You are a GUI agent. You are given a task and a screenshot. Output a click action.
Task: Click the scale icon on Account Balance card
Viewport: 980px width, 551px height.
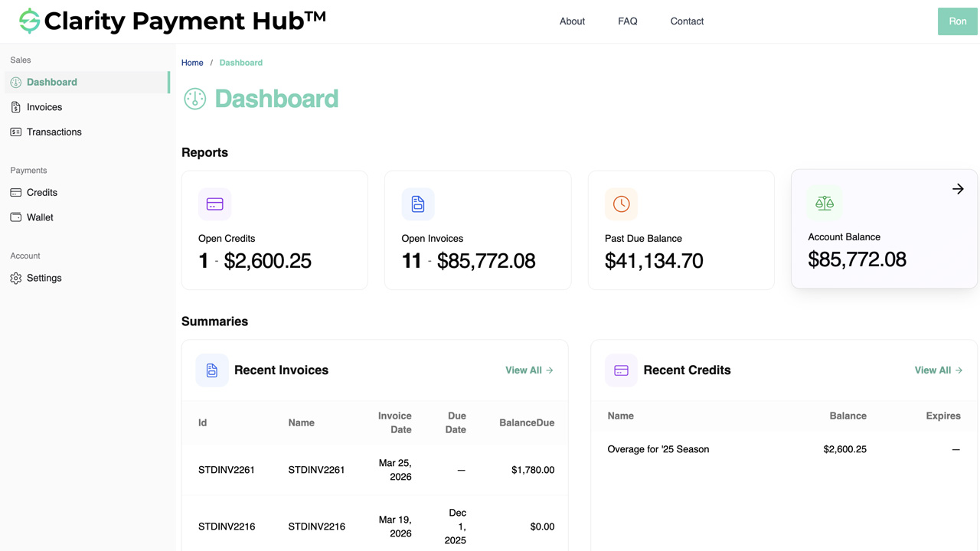[824, 203]
